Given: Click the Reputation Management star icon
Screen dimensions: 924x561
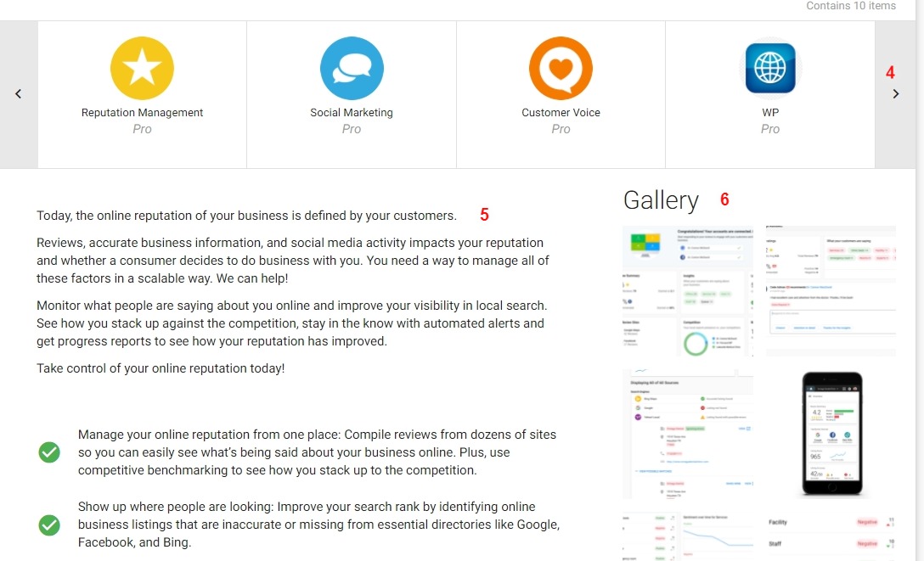Looking at the screenshot, I should (x=142, y=69).
